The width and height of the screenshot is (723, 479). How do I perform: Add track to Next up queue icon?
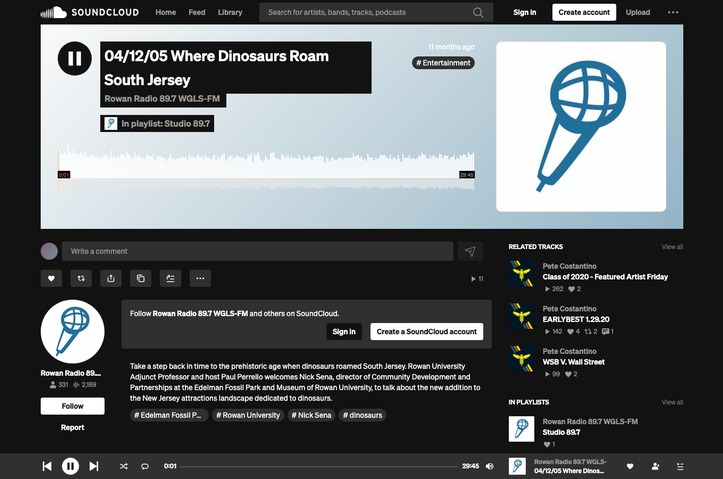point(170,278)
